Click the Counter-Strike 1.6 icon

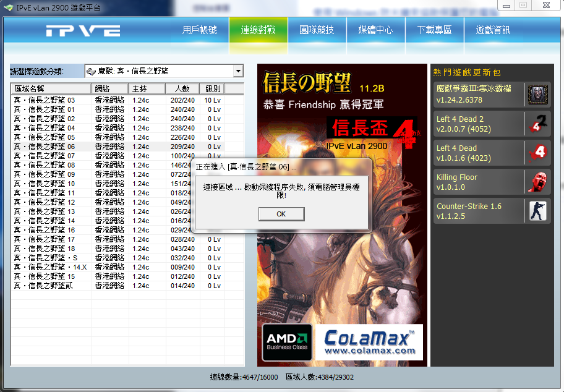click(538, 211)
